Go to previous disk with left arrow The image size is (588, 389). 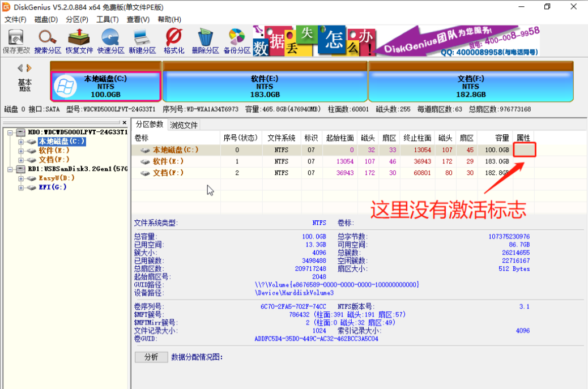[20, 68]
